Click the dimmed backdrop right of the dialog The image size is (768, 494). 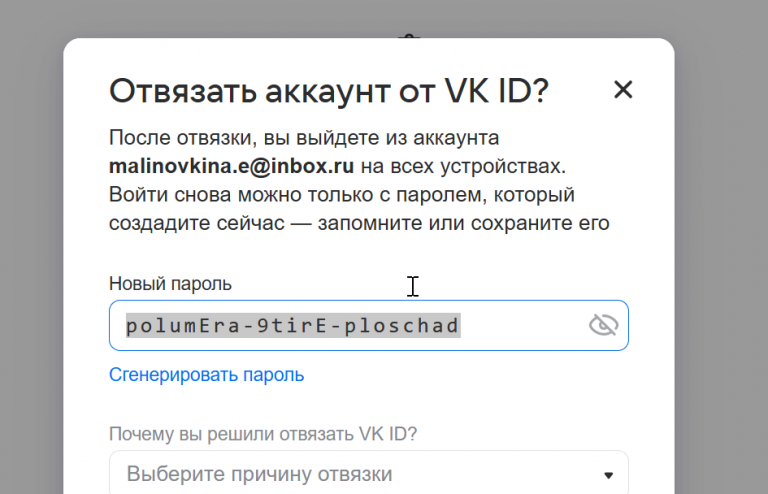[x=720, y=250]
